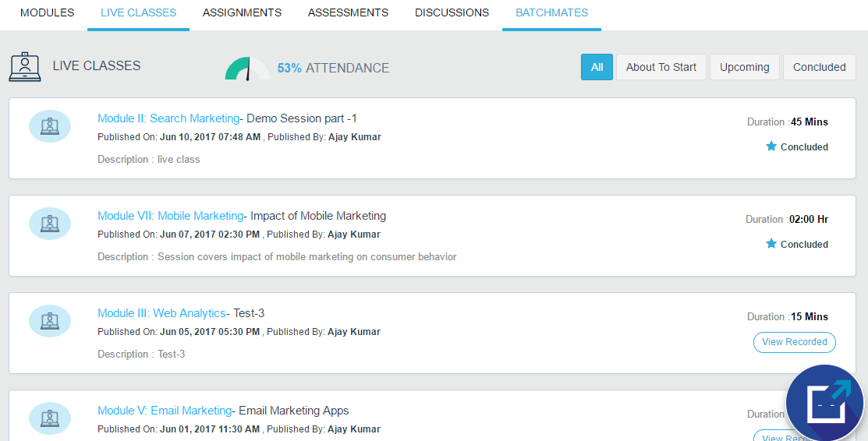Screen dimensions: 868x441
Task: Open the MODULES tab
Action: coord(47,12)
